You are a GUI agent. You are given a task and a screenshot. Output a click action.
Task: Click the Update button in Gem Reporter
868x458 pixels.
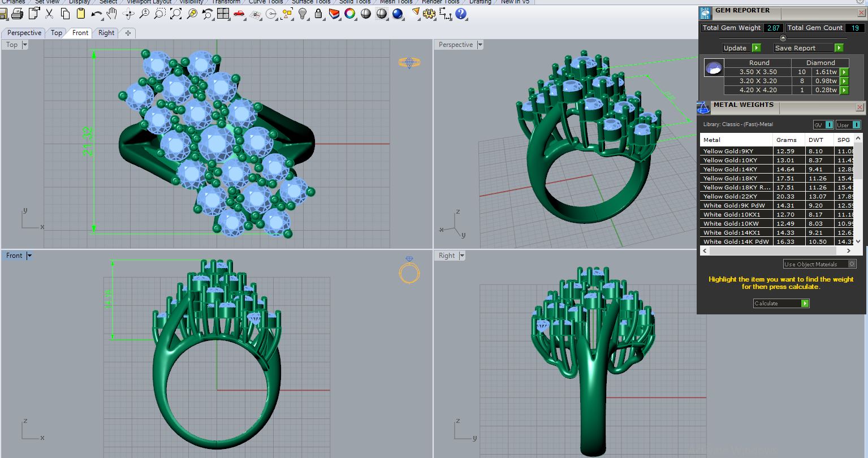[741, 48]
